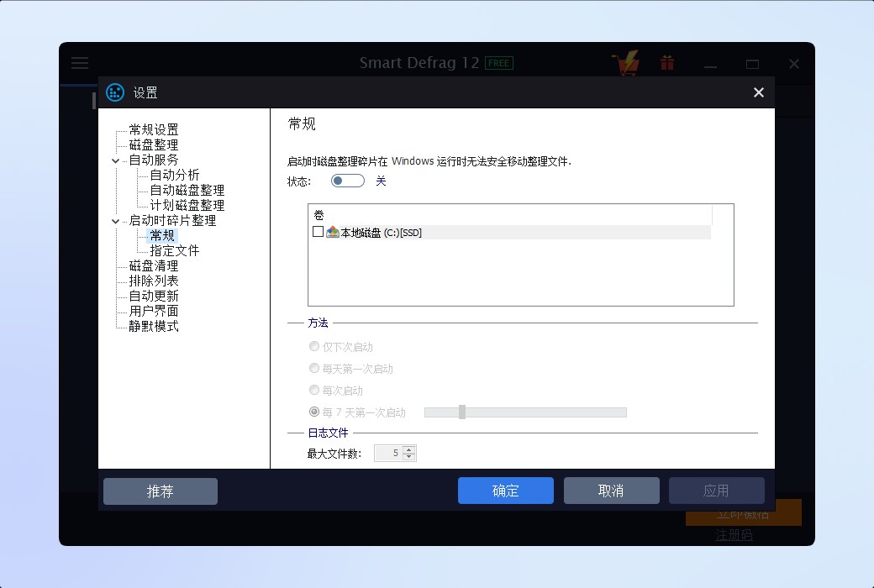Open 用户界面 settings page
Image resolution: width=874 pixels, height=588 pixels.
(x=154, y=311)
